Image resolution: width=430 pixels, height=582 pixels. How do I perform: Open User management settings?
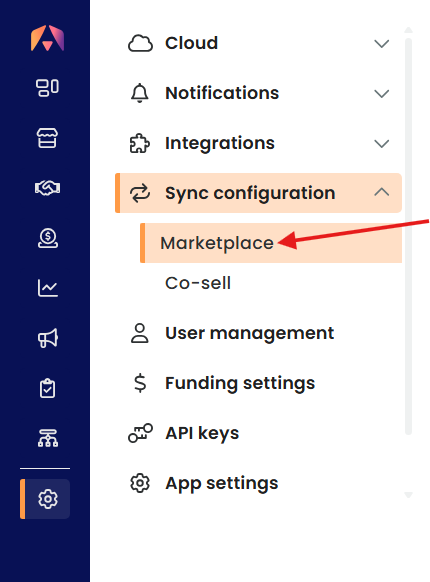click(x=249, y=333)
